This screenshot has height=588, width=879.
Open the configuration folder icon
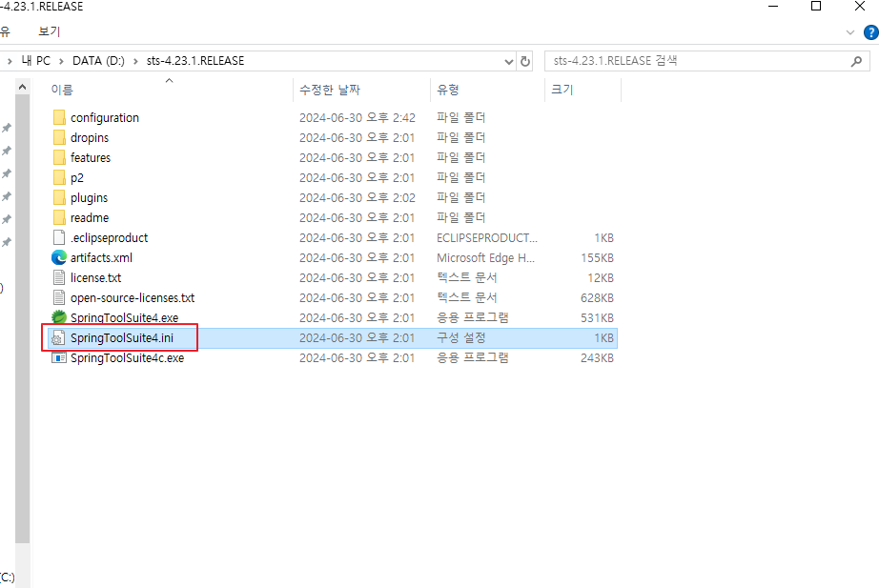(59, 117)
